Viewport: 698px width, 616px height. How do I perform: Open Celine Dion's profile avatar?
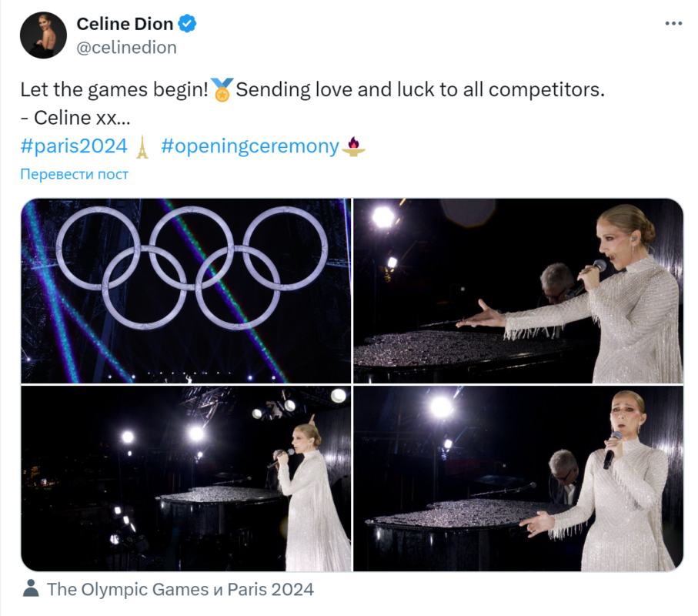point(43,35)
